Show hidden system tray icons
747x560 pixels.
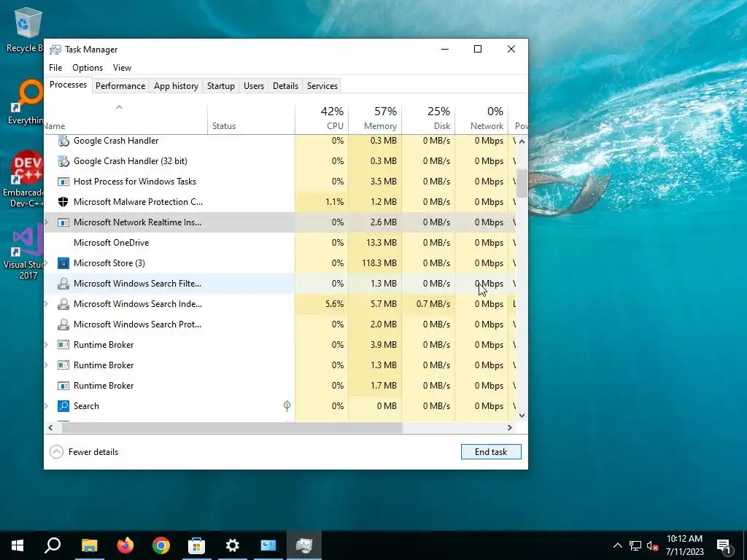[x=617, y=545]
